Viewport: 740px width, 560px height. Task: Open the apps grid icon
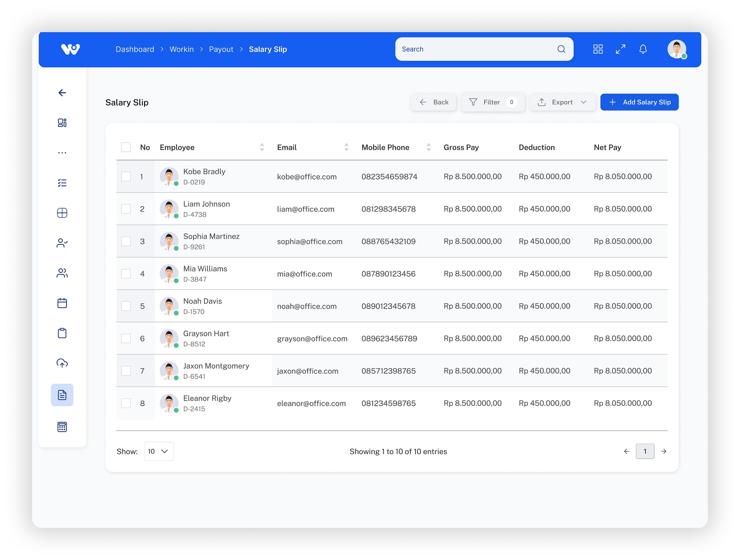pos(598,49)
